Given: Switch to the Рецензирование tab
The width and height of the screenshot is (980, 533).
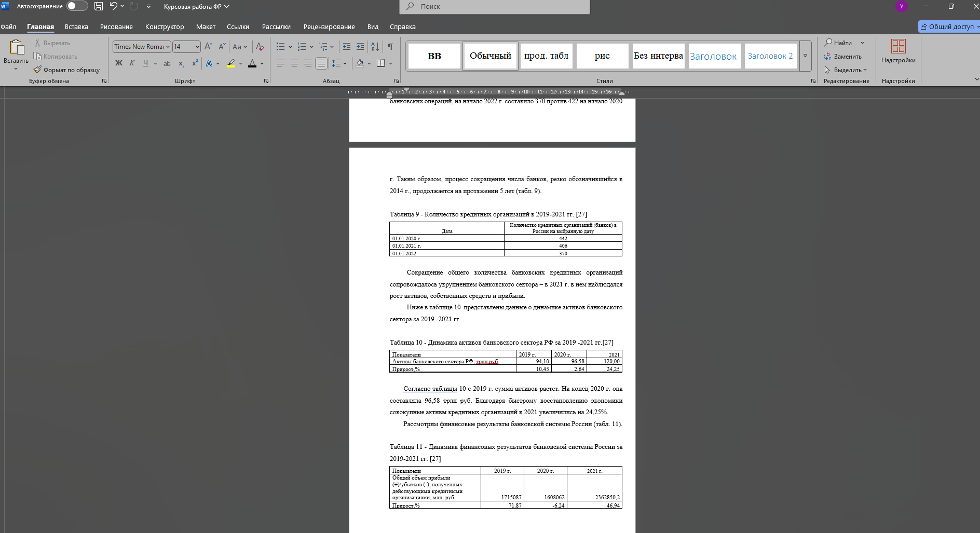Looking at the screenshot, I should [x=329, y=26].
